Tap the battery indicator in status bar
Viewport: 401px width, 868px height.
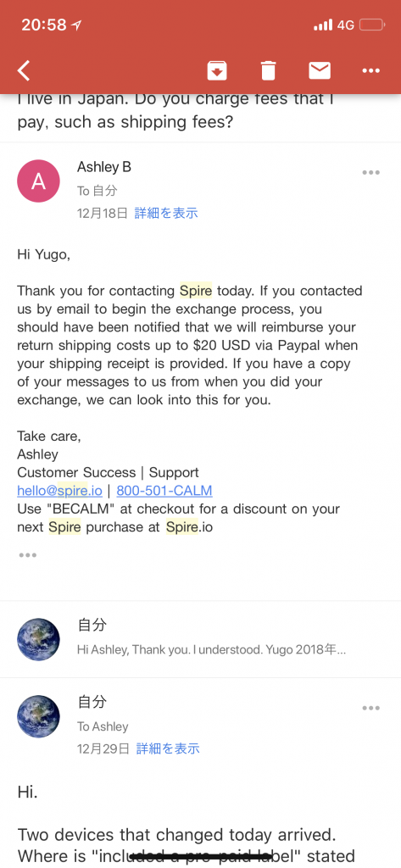[371, 25]
